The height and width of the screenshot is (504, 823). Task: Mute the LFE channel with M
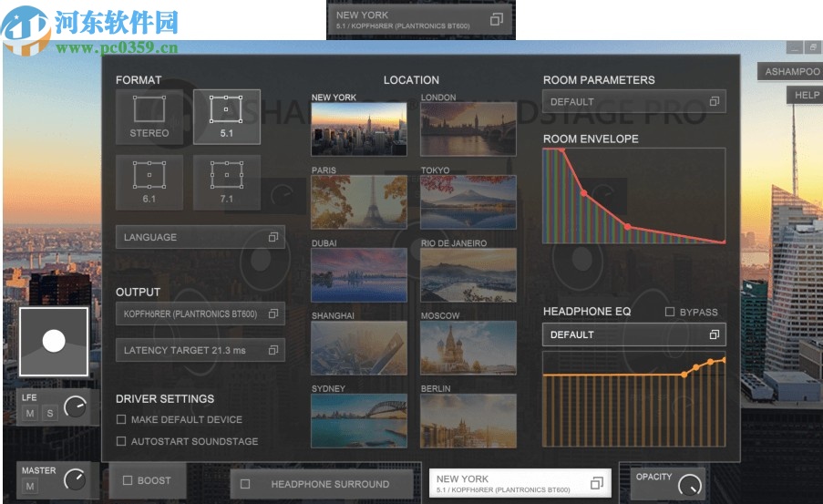coord(30,413)
